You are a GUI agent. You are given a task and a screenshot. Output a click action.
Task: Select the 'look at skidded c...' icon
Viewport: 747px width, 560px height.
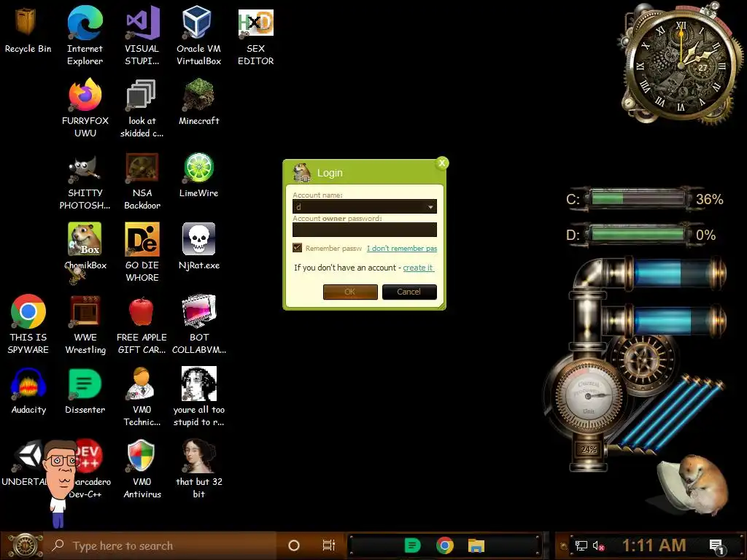point(142,108)
